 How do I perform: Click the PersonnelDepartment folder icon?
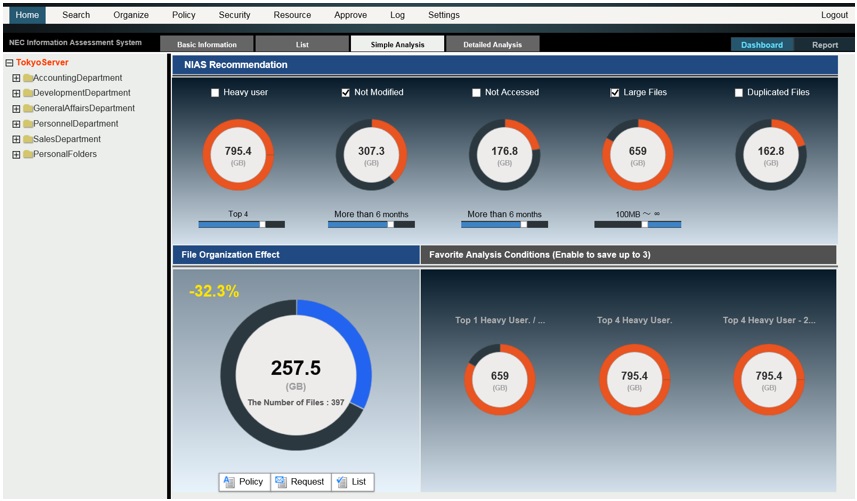[28, 124]
